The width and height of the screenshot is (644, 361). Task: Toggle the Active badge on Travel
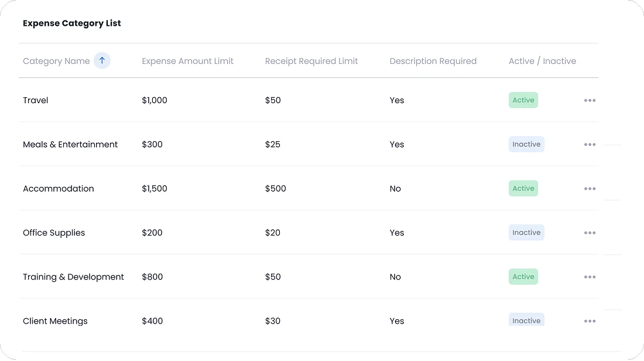523,100
